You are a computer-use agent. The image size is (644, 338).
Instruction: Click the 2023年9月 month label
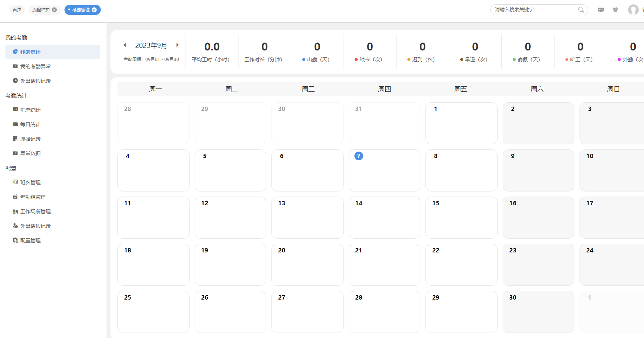click(151, 45)
